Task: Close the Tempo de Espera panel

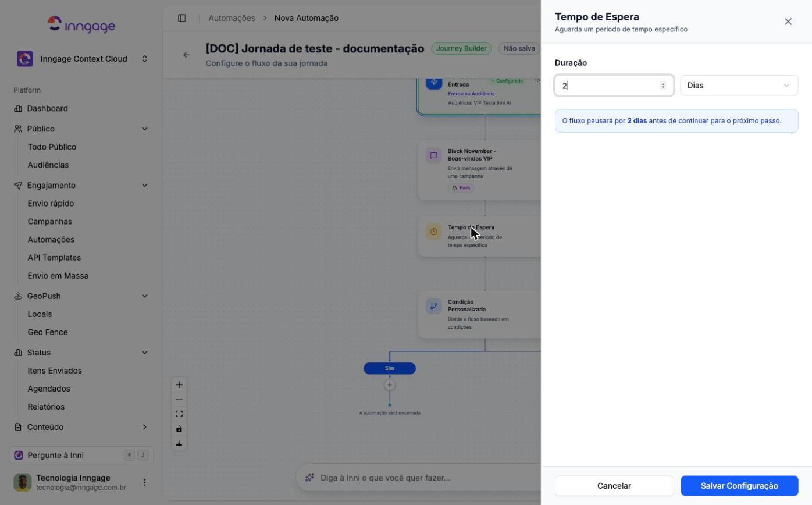Action: [788, 22]
